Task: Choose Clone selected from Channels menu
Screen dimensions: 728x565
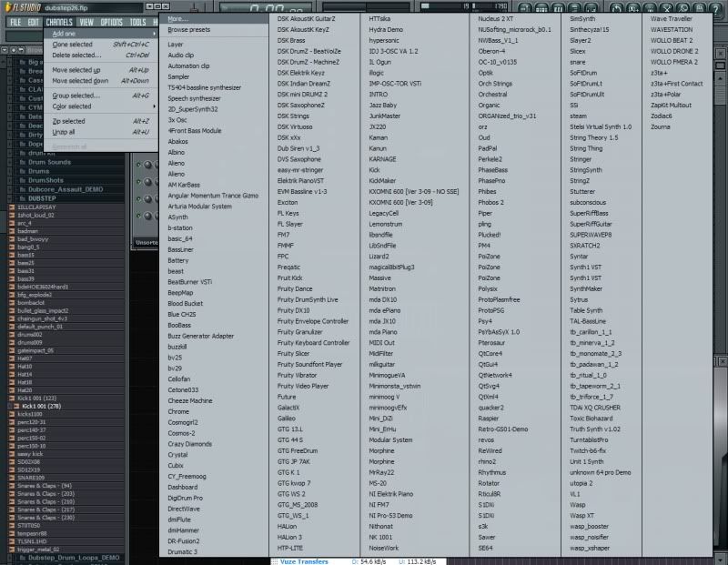Action: 101,45
